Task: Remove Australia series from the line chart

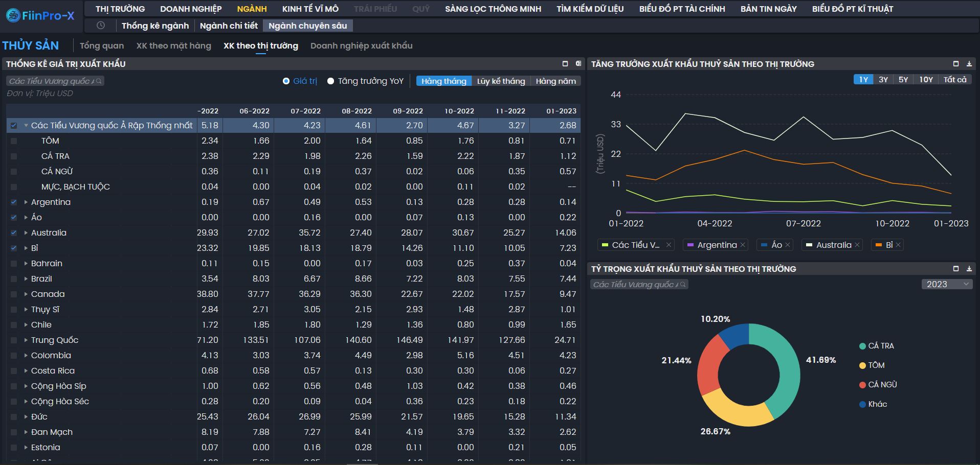Action: tap(857, 245)
